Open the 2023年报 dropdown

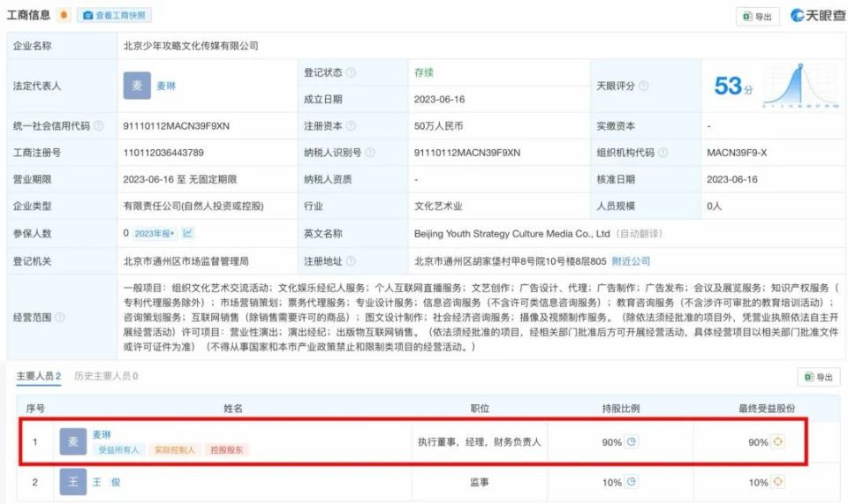point(154,233)
